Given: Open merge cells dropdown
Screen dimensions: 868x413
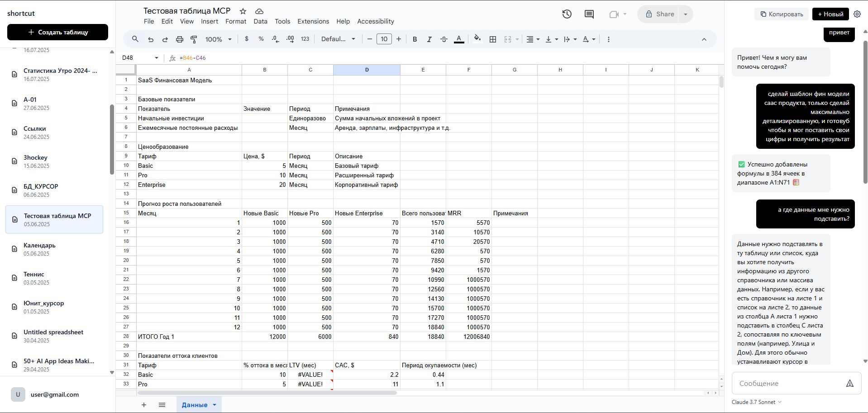Looking at the screenshot, I should (x=517, y=39).
